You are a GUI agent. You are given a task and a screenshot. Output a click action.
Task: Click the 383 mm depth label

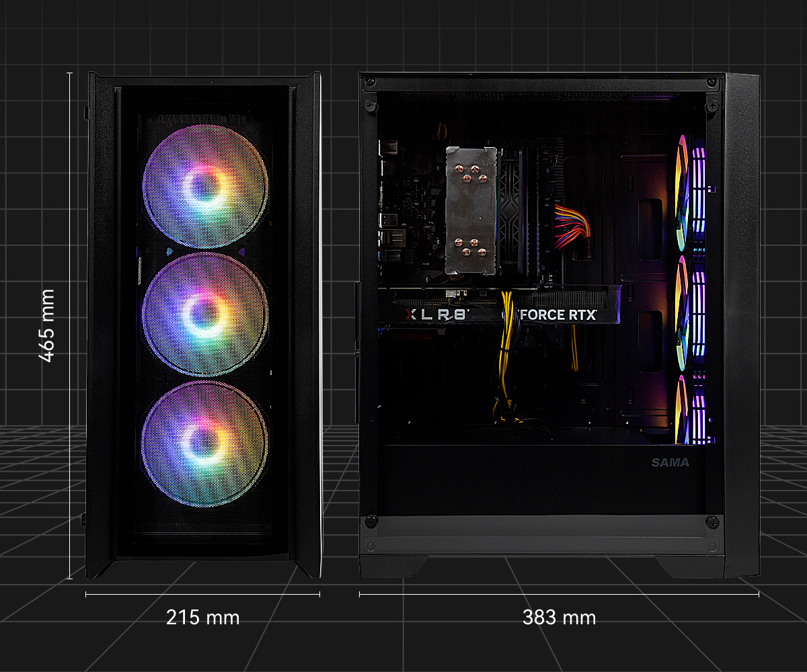tap(559, 617)
